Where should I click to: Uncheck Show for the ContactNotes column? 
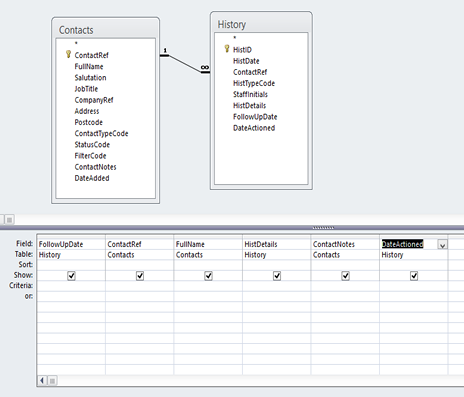346,276
